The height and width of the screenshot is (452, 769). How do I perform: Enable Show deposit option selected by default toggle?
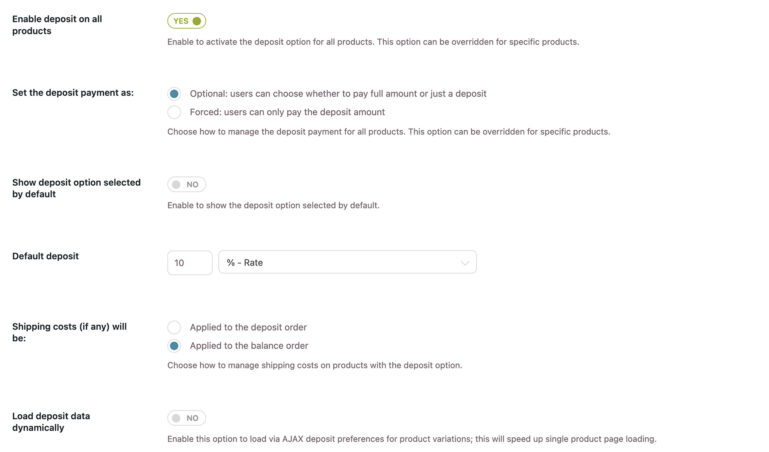point(186,184)
